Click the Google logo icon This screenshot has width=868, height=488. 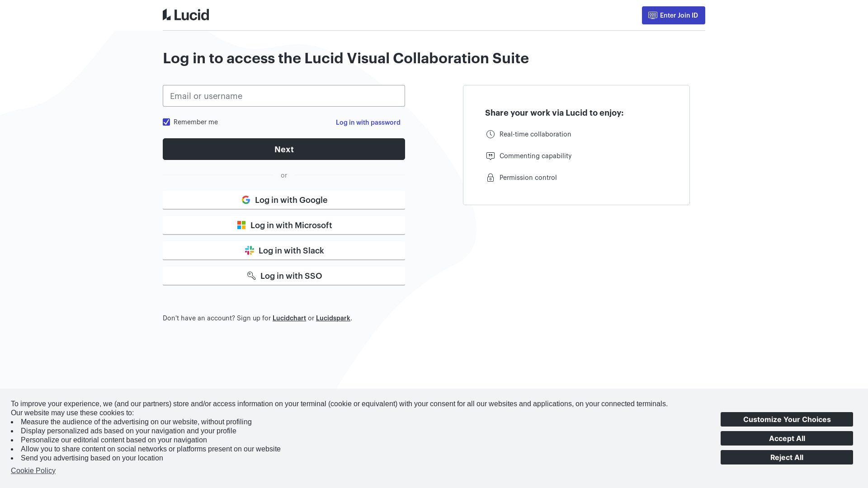[246, 200]
